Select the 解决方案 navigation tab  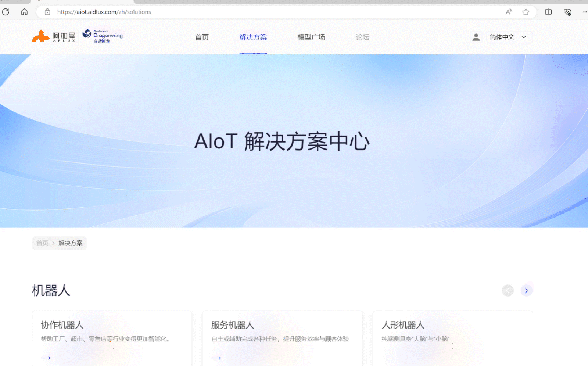(253, 37)
